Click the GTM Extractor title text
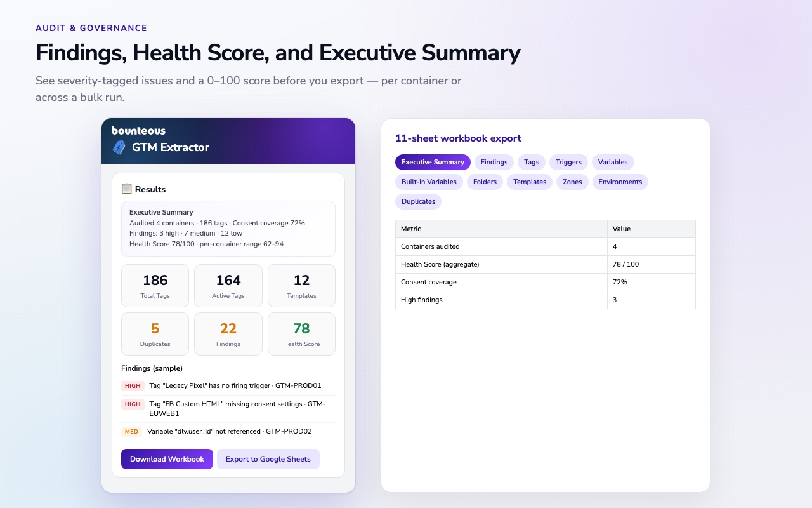 tap(171, 147)
